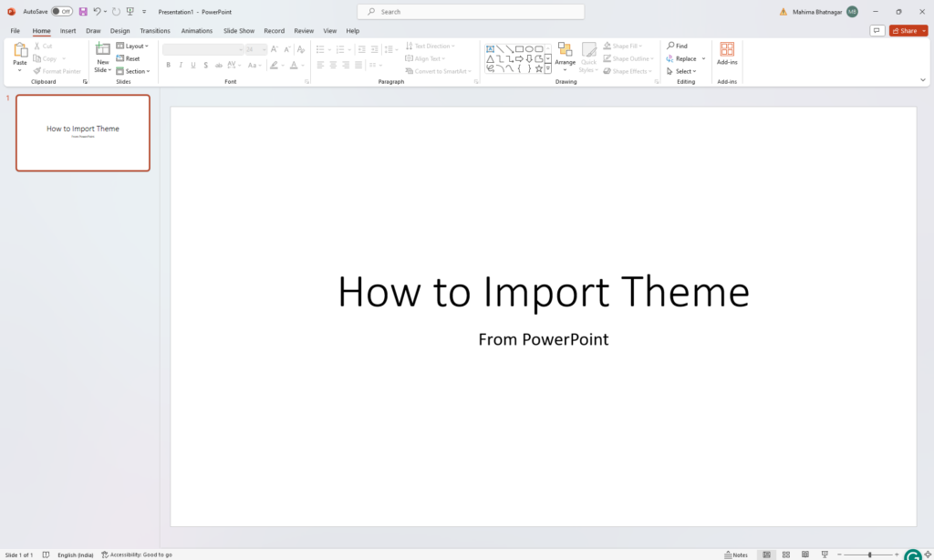Switch to the Design ribbon tab

coord(119,30)
